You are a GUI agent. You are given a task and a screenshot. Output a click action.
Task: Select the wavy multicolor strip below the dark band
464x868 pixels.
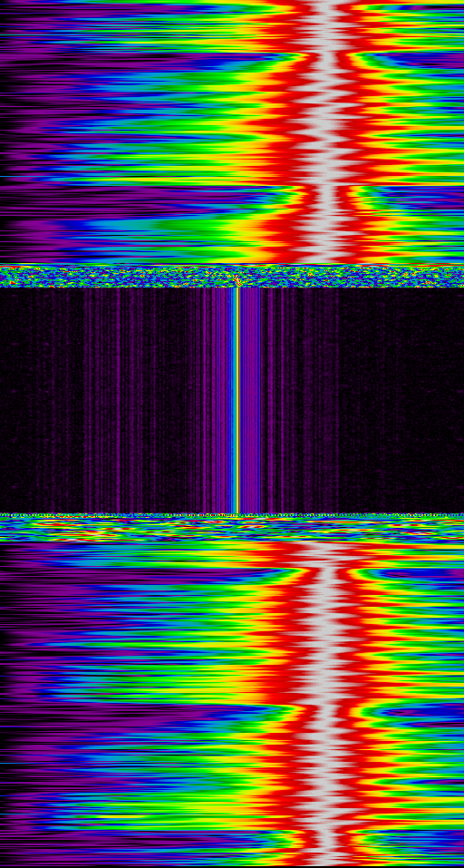click(232, 529)
